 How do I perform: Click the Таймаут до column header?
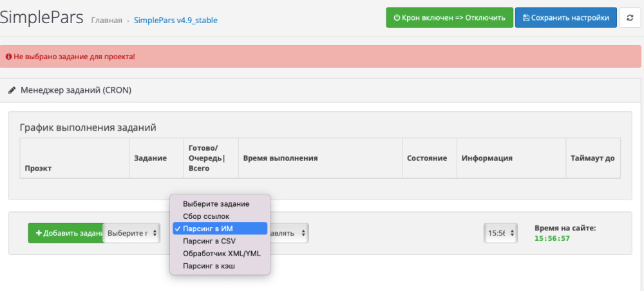click(x=592, y=158)
